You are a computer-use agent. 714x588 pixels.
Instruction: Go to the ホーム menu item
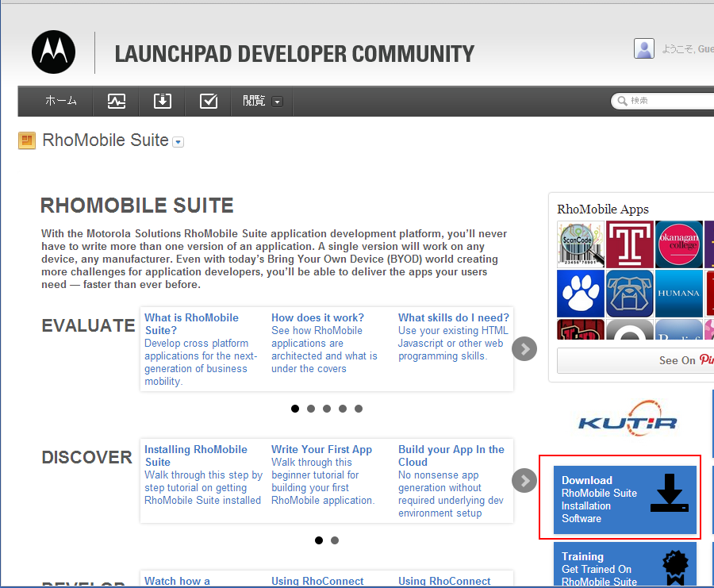(61, 102)
